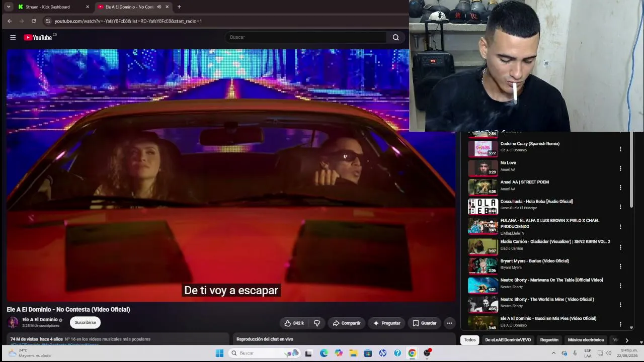View site information icon in address bar
Screen dimensions: 644x362
48,21
